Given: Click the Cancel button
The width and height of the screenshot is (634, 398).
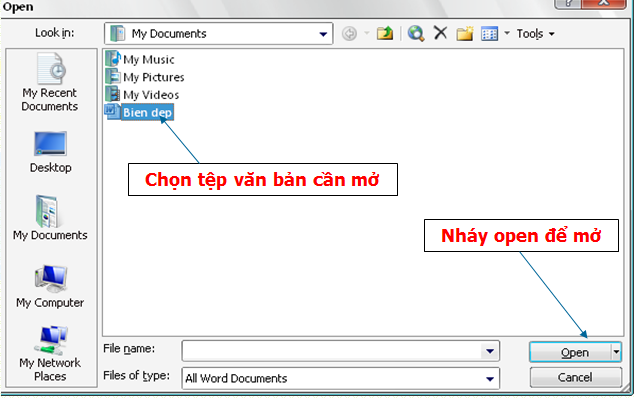Looking at the screenshot, I should pos(575,377).
